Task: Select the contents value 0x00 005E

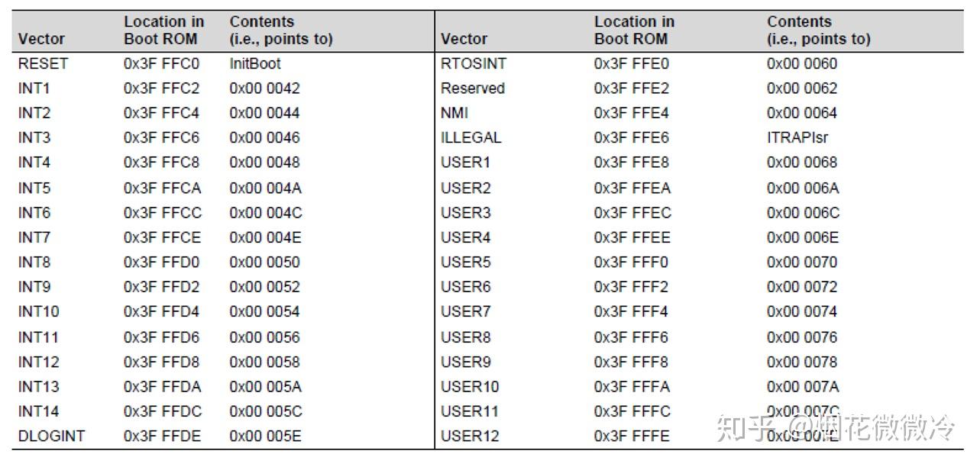Action: tap(265, 436)
